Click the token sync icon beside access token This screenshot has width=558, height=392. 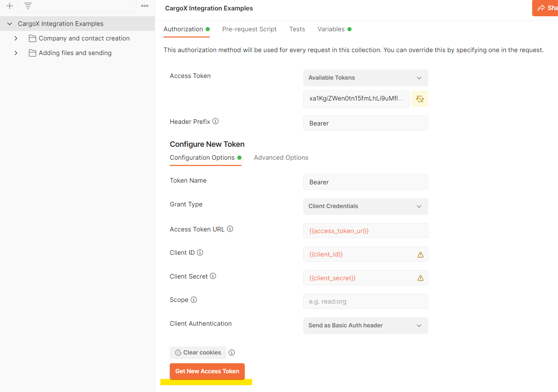click(420, 99)
